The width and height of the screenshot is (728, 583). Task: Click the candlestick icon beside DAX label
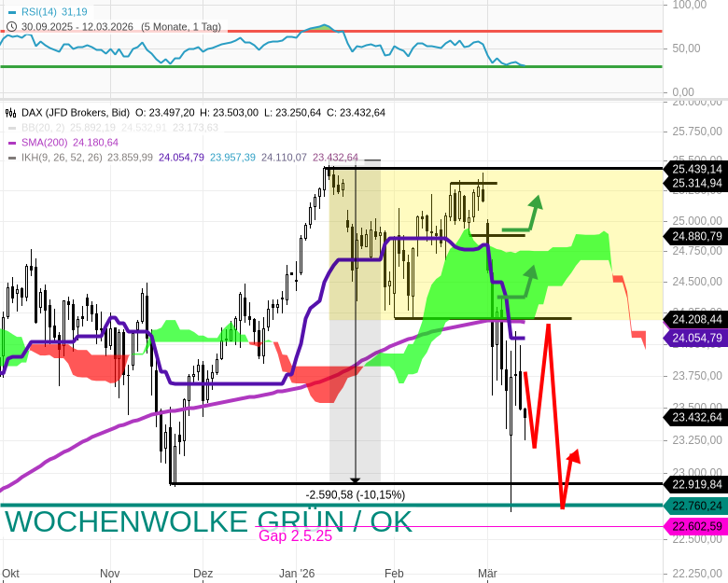point(11,113)
